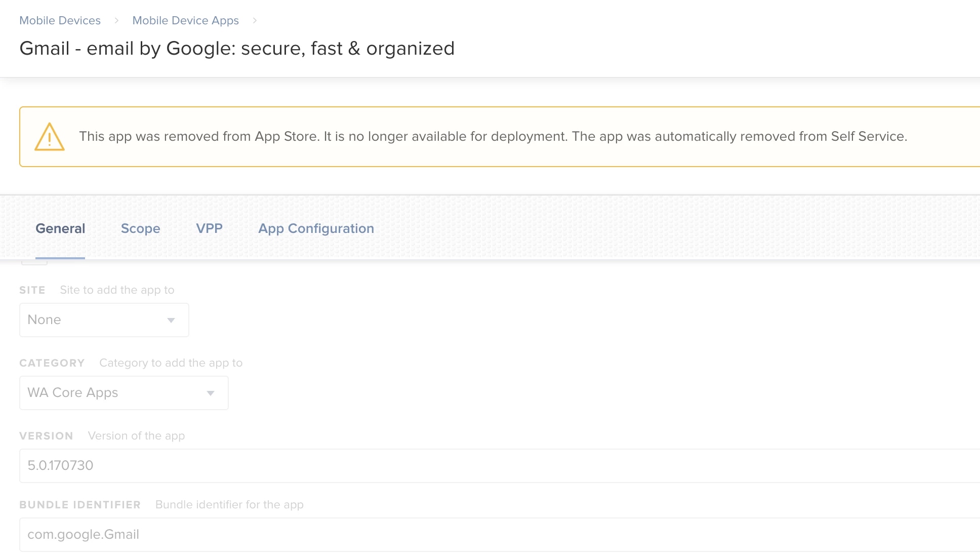Open the VPP tab
980x558 pixels.
[209, 228]
